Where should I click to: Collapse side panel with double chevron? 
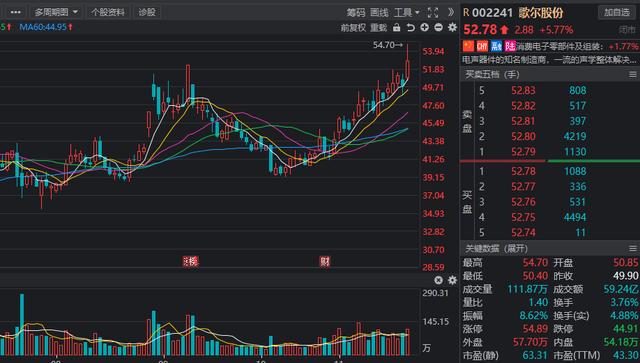click(451, 12)
